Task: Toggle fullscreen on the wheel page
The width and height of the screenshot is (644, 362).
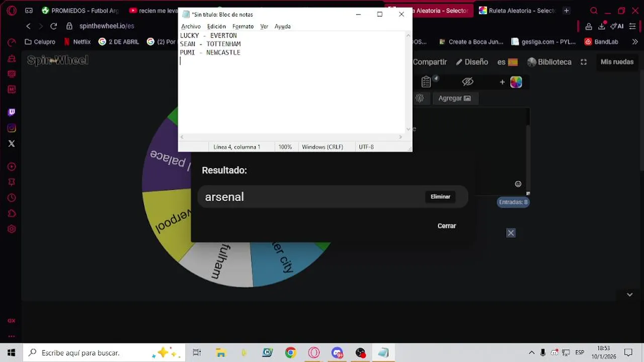Action: click(584, 62)
